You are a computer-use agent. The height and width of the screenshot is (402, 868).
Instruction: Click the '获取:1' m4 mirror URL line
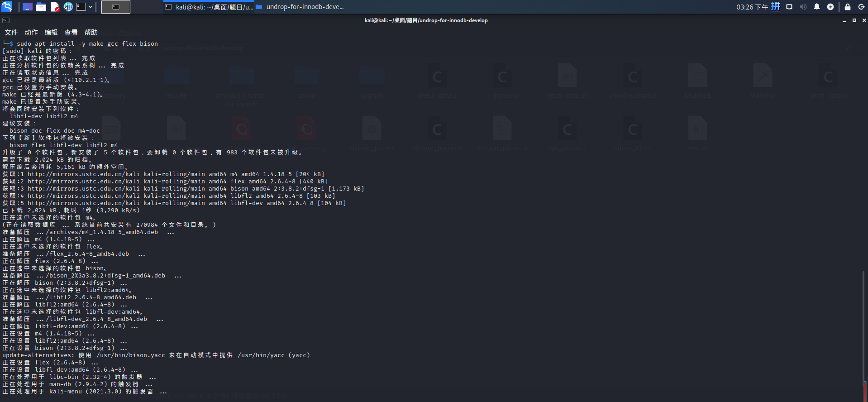pos(163,174)
